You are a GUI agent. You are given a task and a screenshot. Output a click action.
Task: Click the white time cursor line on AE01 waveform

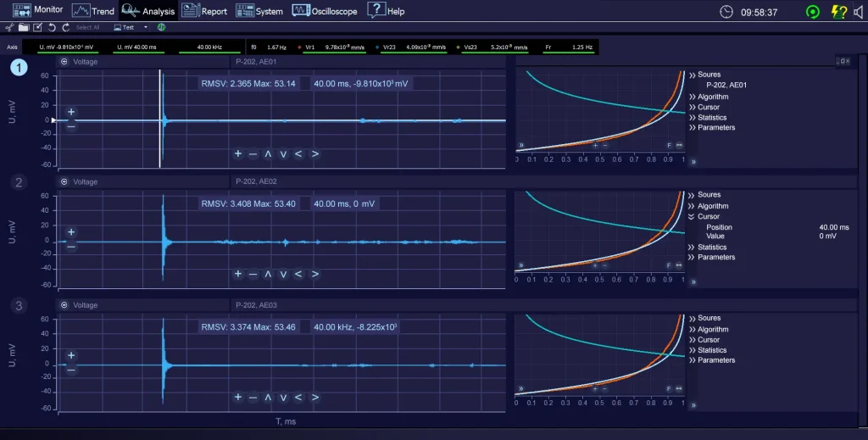click(x=160, y=119)
